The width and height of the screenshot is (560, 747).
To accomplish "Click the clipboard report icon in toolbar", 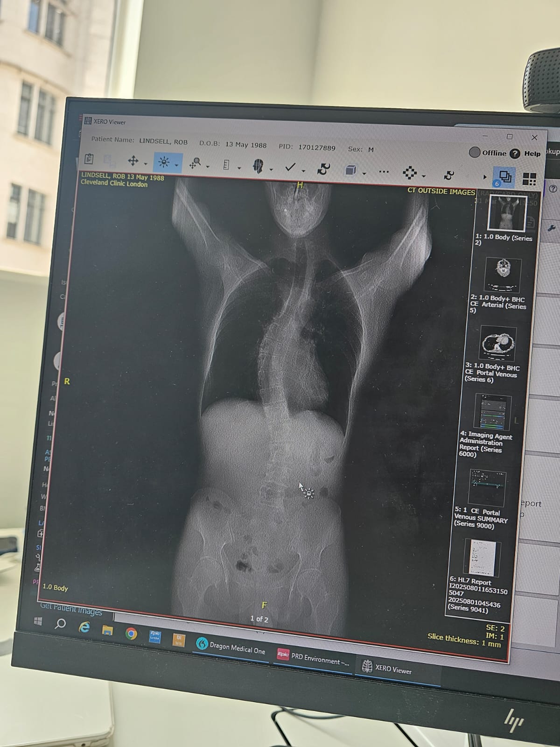I will tap(89, 159).
